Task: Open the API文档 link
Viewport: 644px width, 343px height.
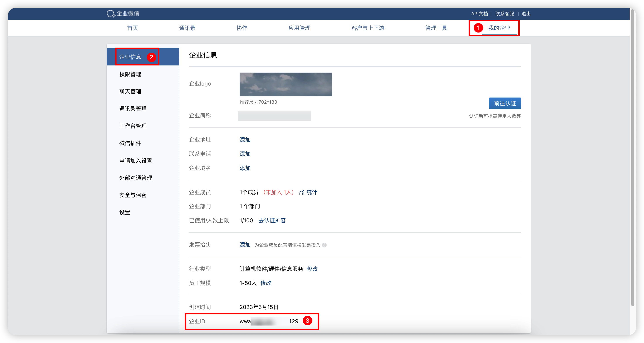Action: [x=479, y=14]
